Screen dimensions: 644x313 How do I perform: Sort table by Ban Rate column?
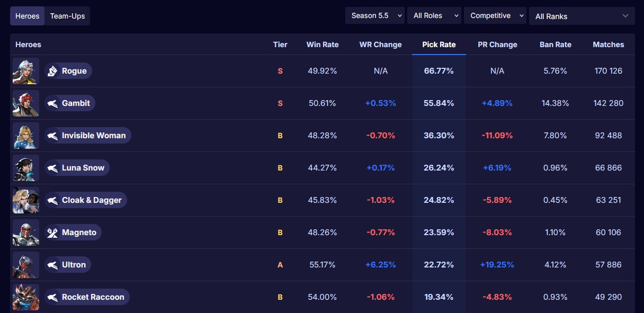556,44
